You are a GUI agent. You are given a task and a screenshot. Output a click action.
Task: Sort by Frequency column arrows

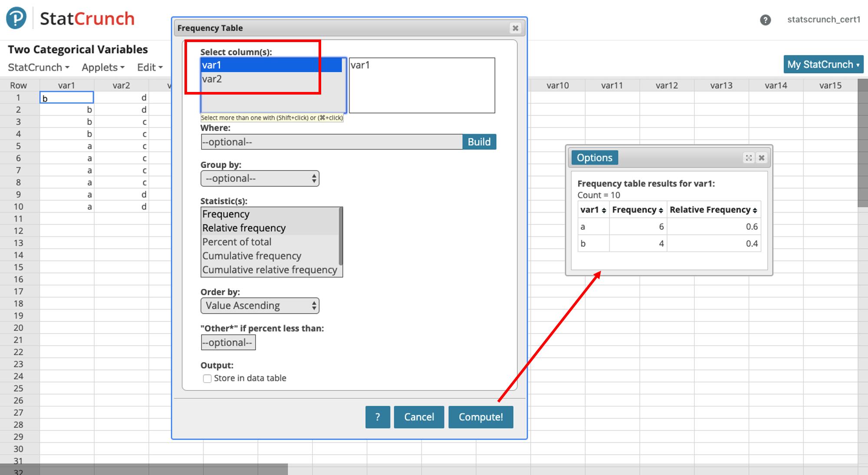pos(661,210)
